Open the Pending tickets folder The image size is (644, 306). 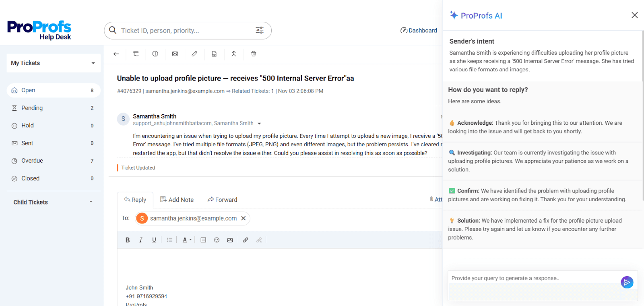point(54,108)
